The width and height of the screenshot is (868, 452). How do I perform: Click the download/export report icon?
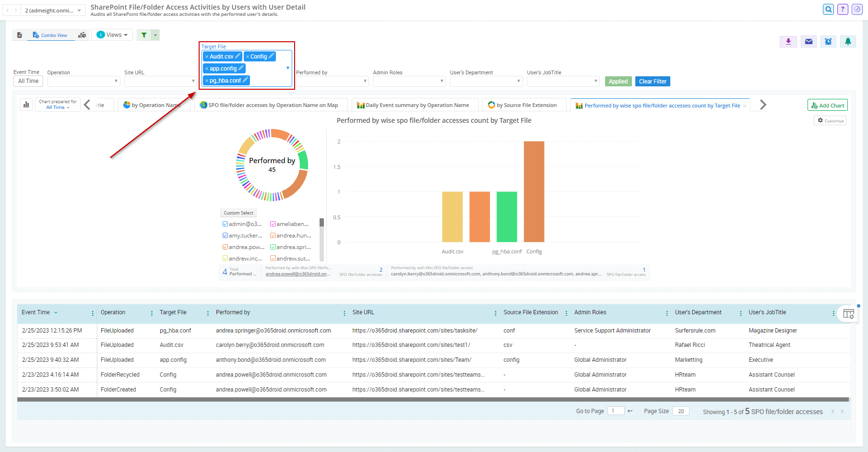(x=788, y=42)
